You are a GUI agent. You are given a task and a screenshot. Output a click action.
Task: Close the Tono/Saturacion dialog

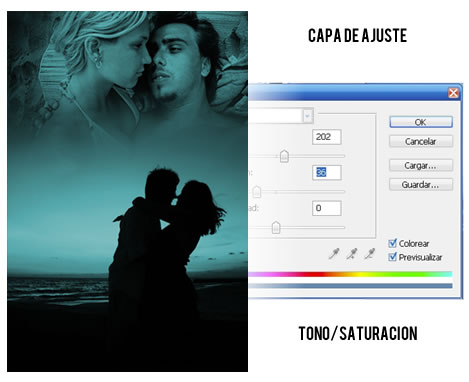coord(453,93)
